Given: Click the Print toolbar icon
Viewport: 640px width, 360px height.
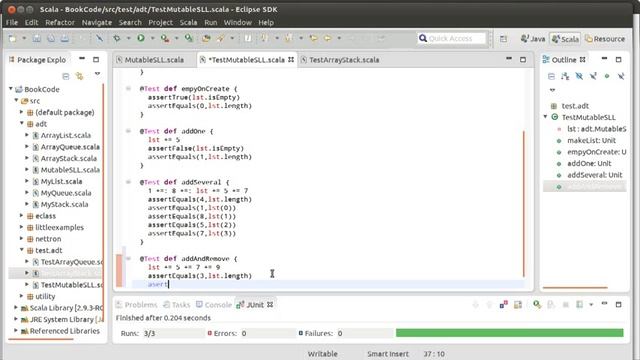Looking at the screenshot, I should click(64, 38).
